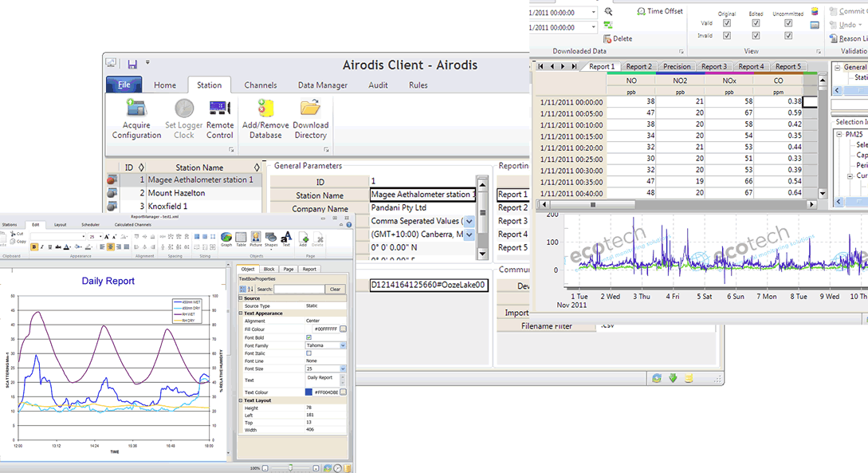
Task: Click Add/Remove Database icon
Action: click(x=265, y=108)
